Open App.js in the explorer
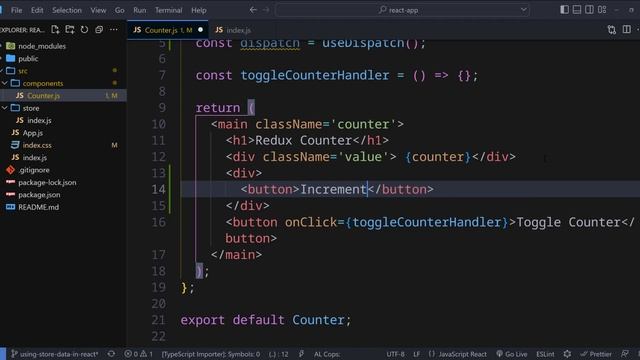 33,133
